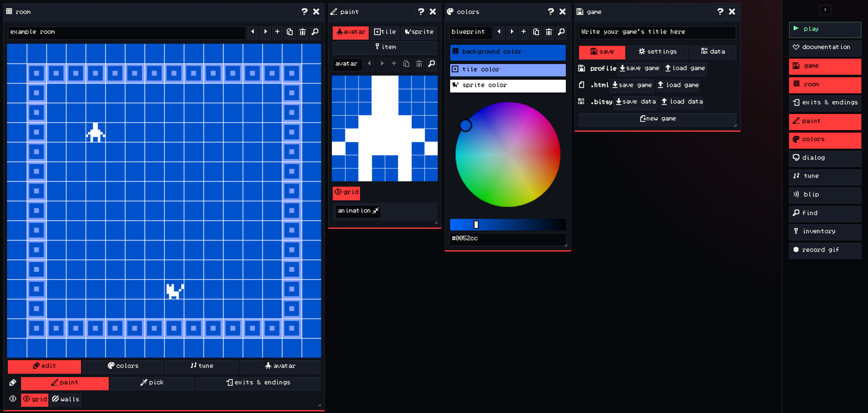Collapse the tools sidebar with chevron

point(825,10)
